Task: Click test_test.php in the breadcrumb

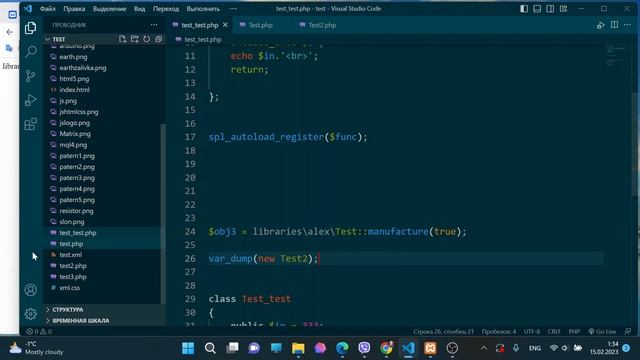Action: click(x=203, y=40)
